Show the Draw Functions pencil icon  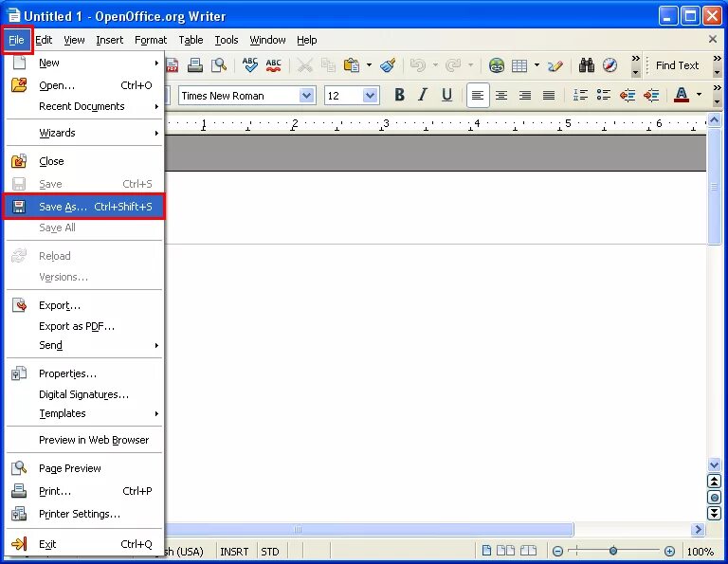click(x=555, y=65)
